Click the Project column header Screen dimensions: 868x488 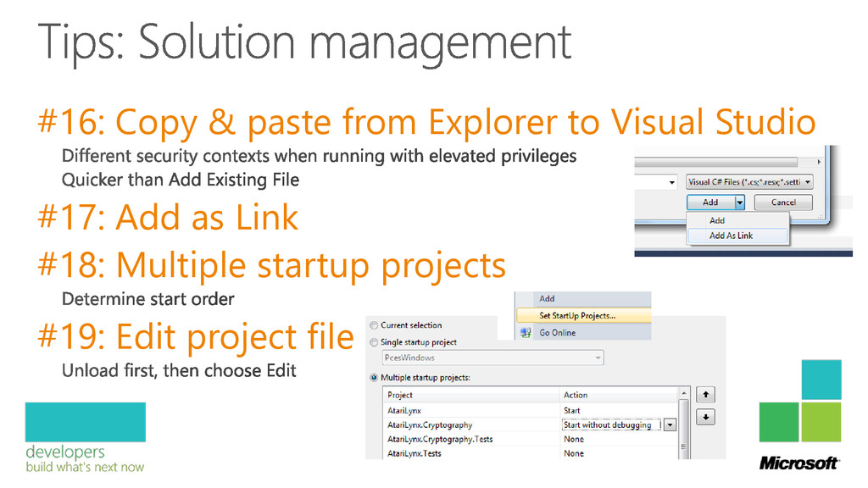(471, 395)
